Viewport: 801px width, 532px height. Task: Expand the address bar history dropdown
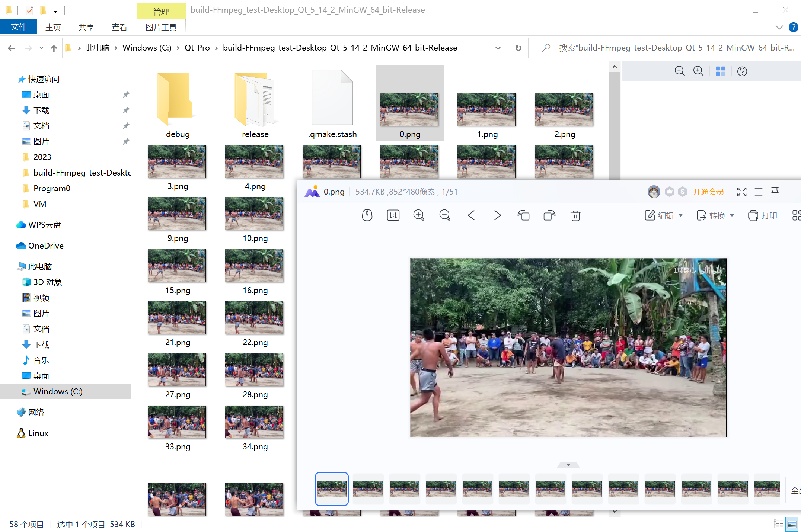click(498, 48)
